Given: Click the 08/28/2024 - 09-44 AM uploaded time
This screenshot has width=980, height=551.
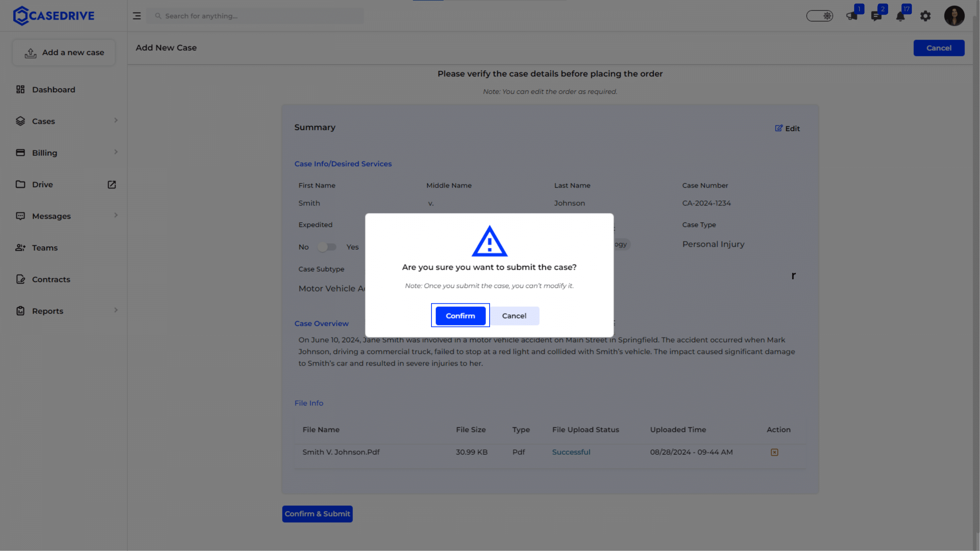Looking at the screenshot, I should [691, 452].
